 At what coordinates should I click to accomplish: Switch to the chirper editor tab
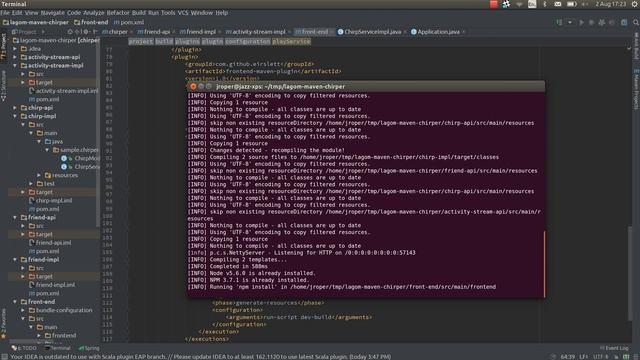[x=117, y=32]
